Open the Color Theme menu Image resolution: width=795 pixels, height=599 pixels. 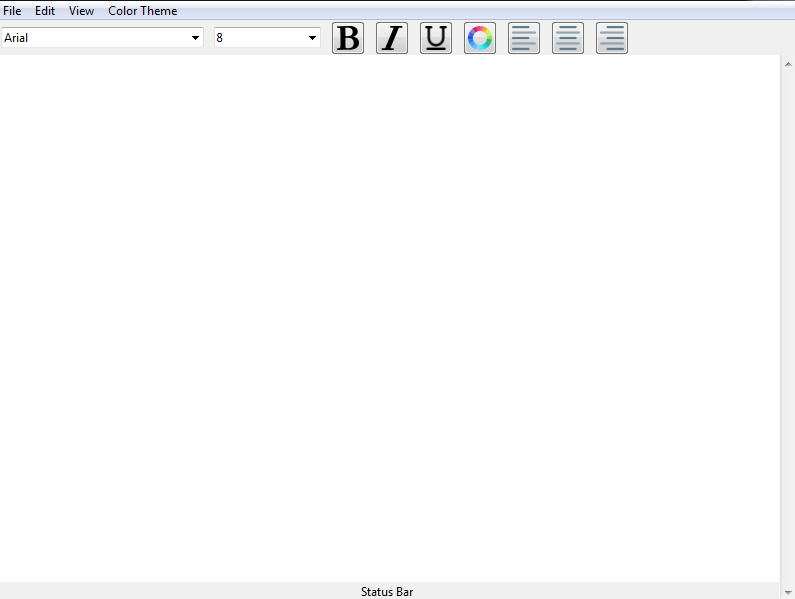point(143,11)
